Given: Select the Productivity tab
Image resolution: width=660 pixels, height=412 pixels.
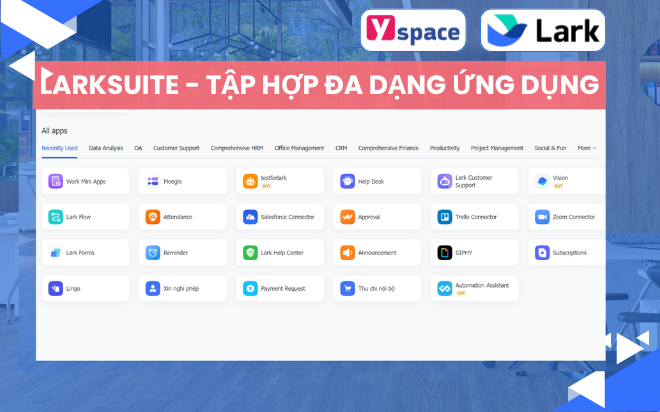Looking at the screenshot, I should point(444,148).
